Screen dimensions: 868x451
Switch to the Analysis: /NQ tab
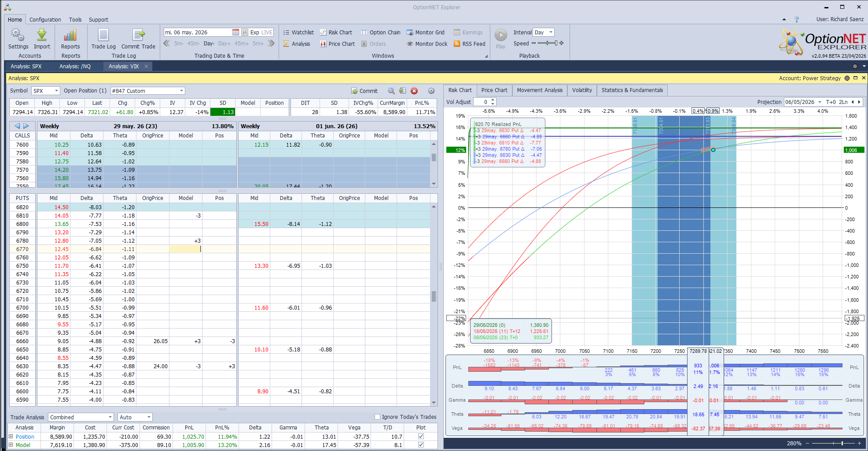click(x=75, y=67)
